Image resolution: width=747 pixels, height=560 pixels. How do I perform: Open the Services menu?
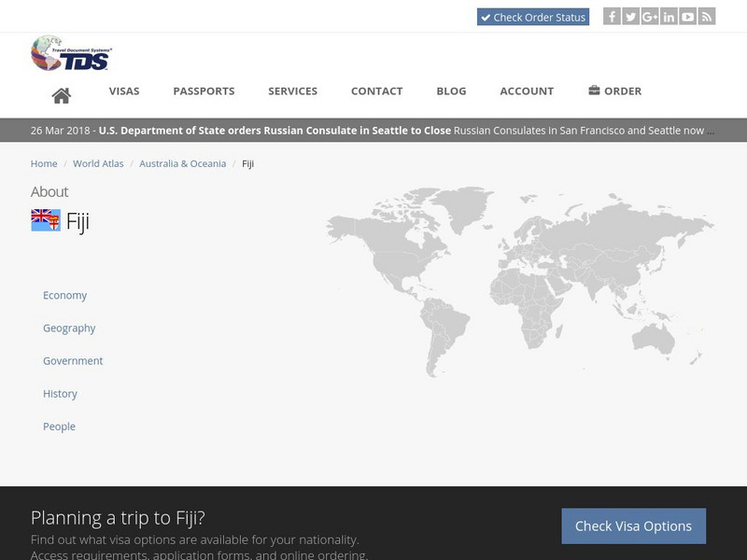pyautogui.click(x=292, y=91)
